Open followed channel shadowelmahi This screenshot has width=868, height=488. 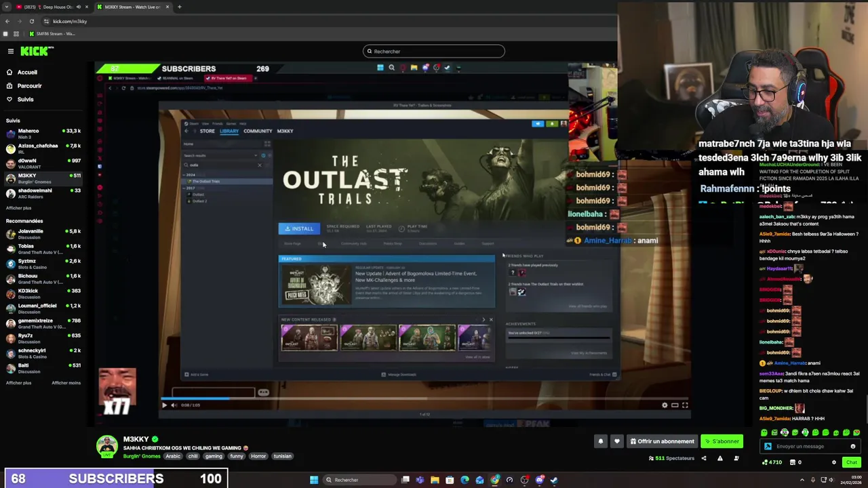(43, 193)
